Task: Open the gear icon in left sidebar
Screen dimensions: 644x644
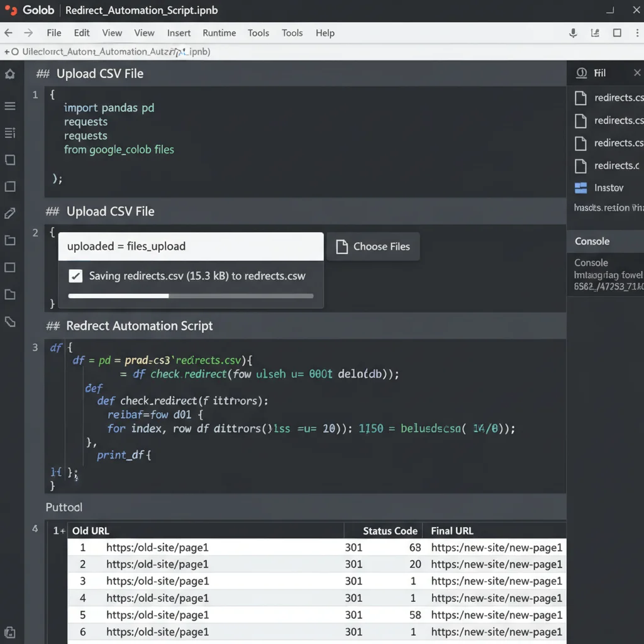Action: click(x=10, y=74)
